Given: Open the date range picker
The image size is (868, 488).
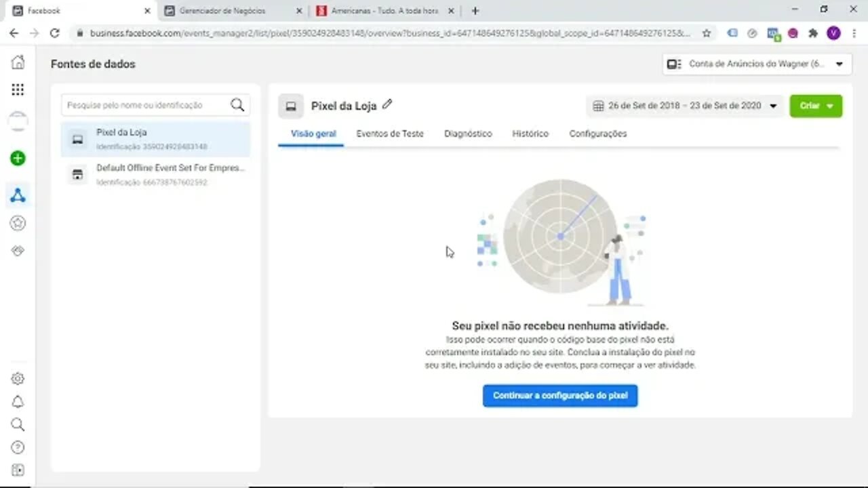Looking at the screenshot, I should 685,106.
